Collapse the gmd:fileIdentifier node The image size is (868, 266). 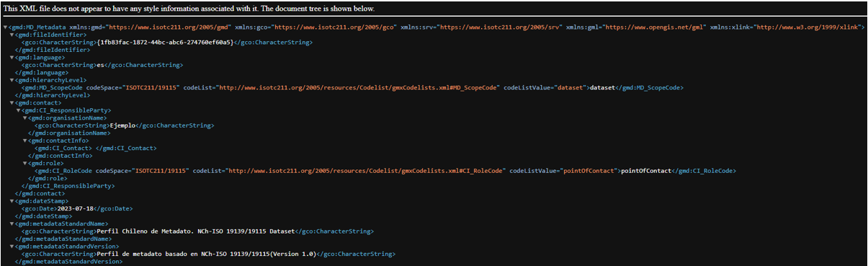pyautogui.click(x=11, y=35)
